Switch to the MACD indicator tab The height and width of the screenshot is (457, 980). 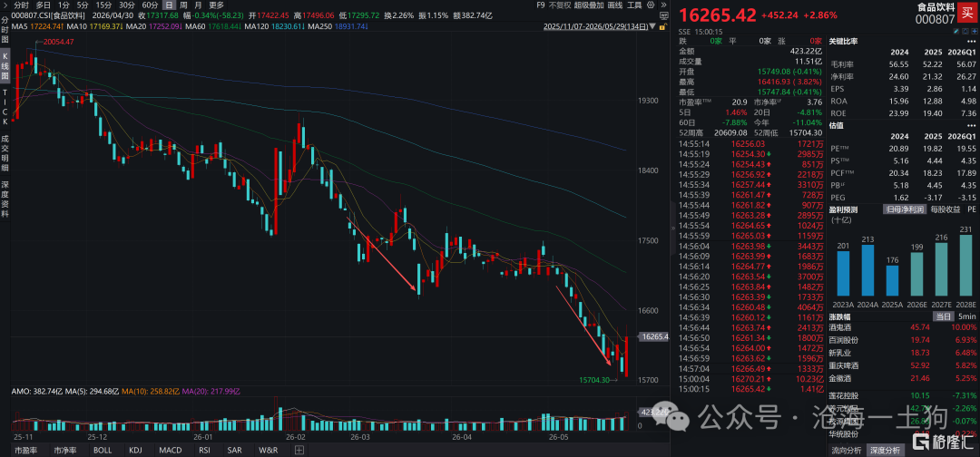tap(170, 450)
